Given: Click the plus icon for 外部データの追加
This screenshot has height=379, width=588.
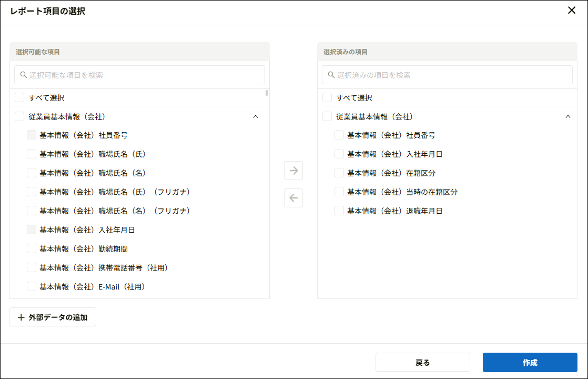Looking at the screenshot, I should tap(21, 317).
